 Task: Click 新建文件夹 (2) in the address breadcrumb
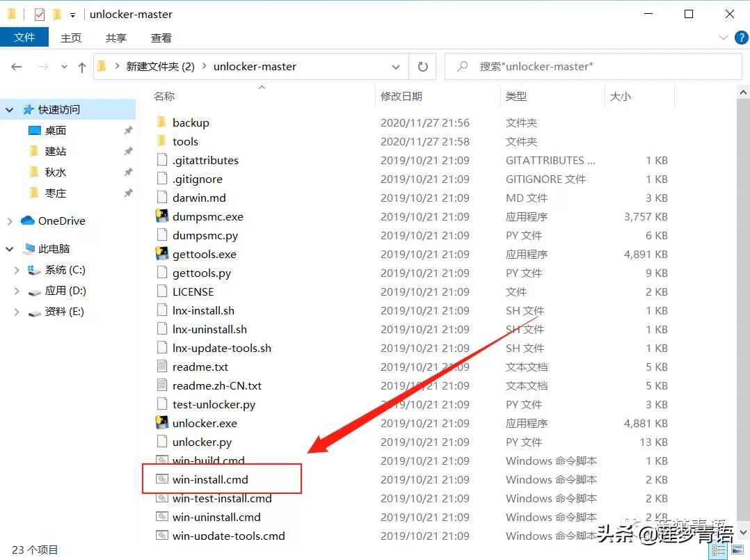click(160, 67)
